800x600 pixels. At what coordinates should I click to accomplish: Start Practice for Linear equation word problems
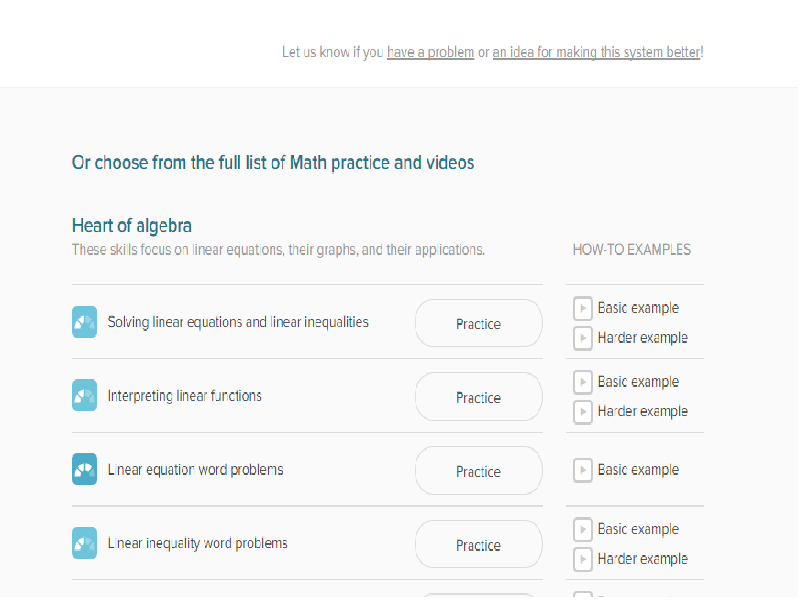pyautogui.click(x=479, y=471)
